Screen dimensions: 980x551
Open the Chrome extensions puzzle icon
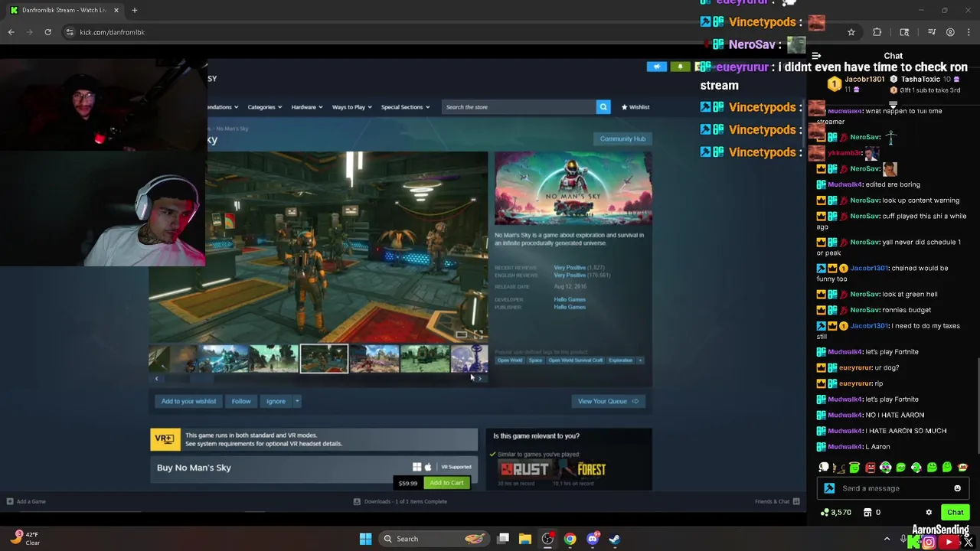point(877,32)
